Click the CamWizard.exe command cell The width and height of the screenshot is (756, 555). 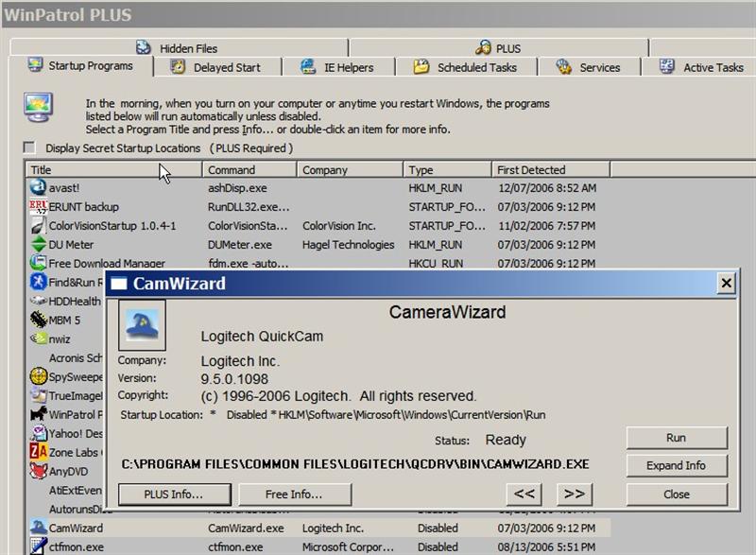[x=246, y=528]
